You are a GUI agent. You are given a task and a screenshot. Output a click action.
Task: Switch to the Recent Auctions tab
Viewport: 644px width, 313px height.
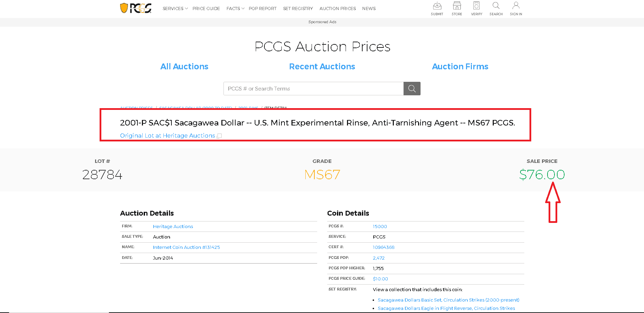[322, 67]
